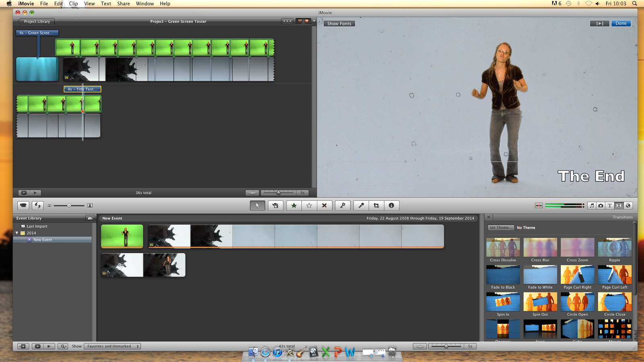The width and height of the screenshot is (644, 362).
Task: Close the Transitions browser pane
Action: tap(489, 217)
